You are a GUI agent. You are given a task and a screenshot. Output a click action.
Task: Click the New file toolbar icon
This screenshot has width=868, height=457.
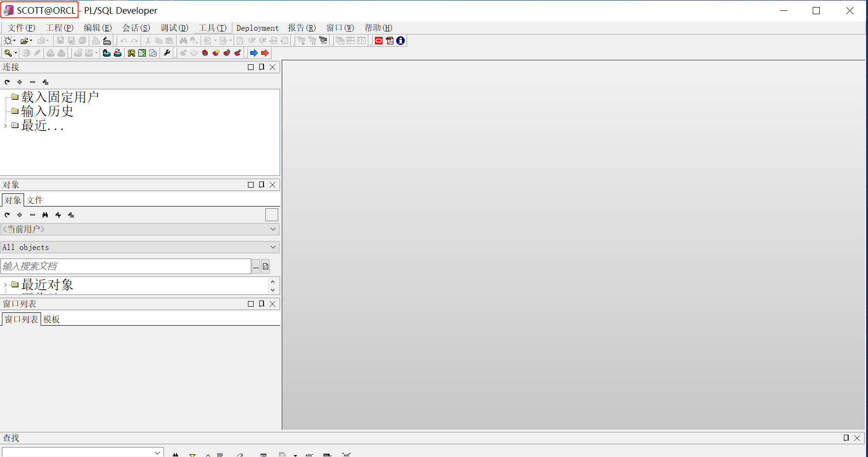click(x=8, y=41)
